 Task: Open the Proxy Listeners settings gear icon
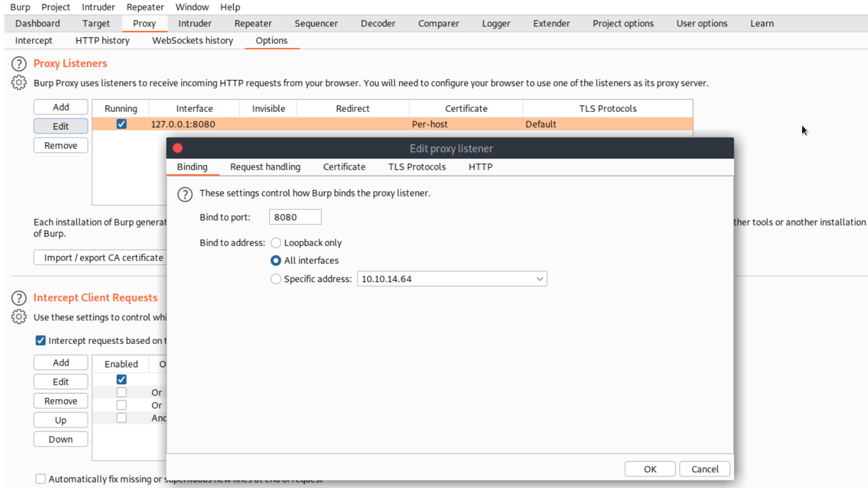(x=19, y=83)
